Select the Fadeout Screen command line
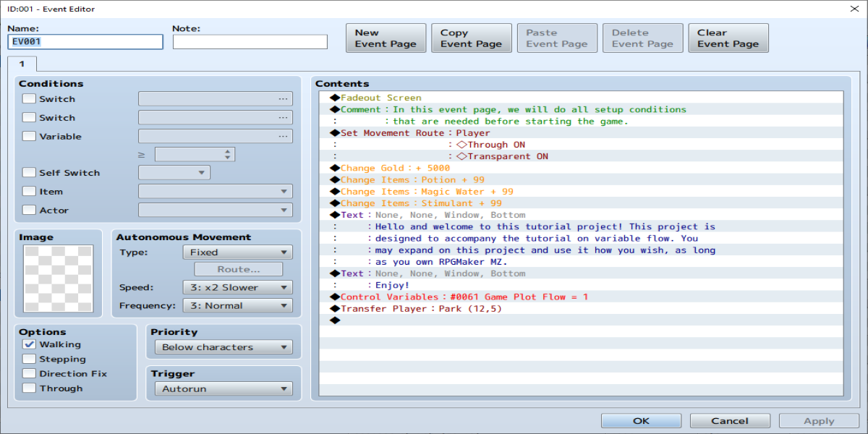Image resolution: width=868 pixels, height=434 pixels. (581, 98)
